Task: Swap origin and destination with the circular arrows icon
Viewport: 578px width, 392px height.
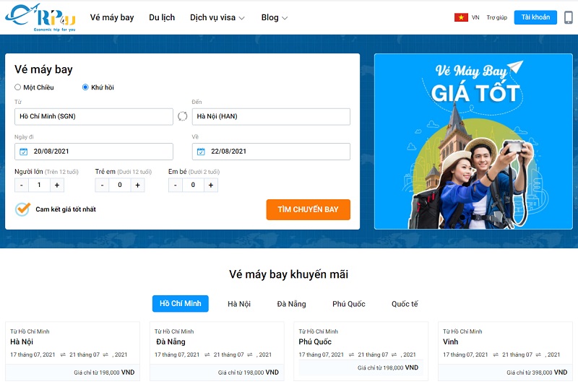Action: 183,116
